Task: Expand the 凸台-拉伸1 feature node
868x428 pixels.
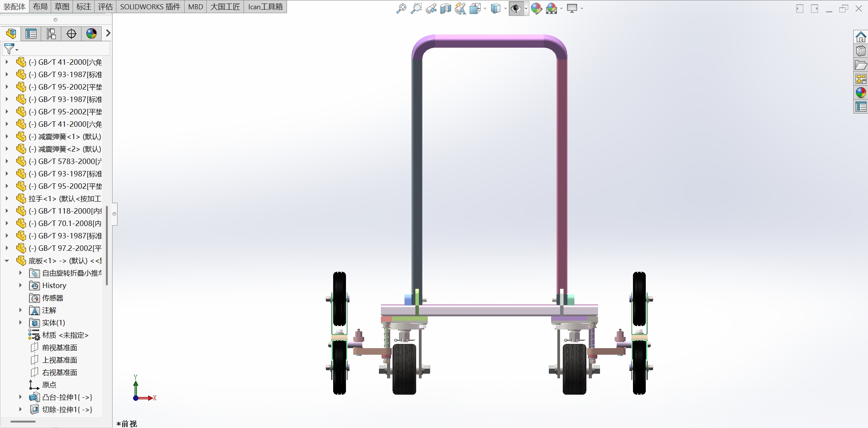Action: (20, 397)
